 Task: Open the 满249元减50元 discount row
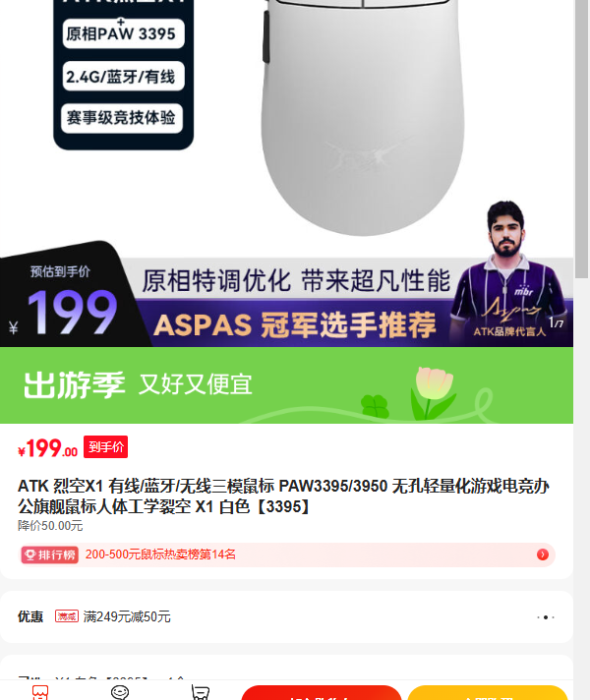coord(286,617)
